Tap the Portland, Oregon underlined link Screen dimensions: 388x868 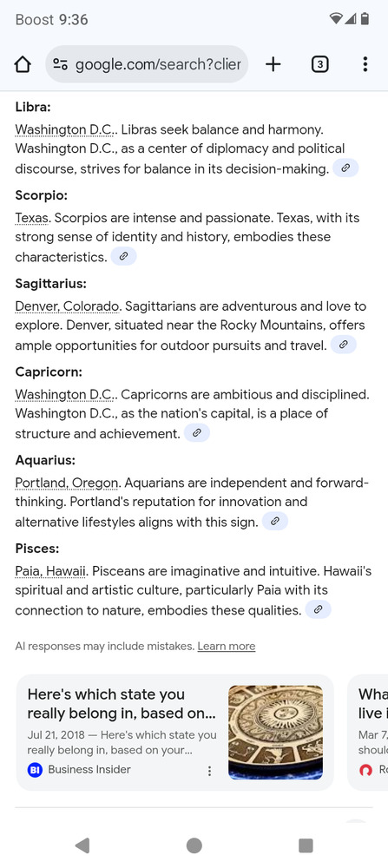coord(67,483)
